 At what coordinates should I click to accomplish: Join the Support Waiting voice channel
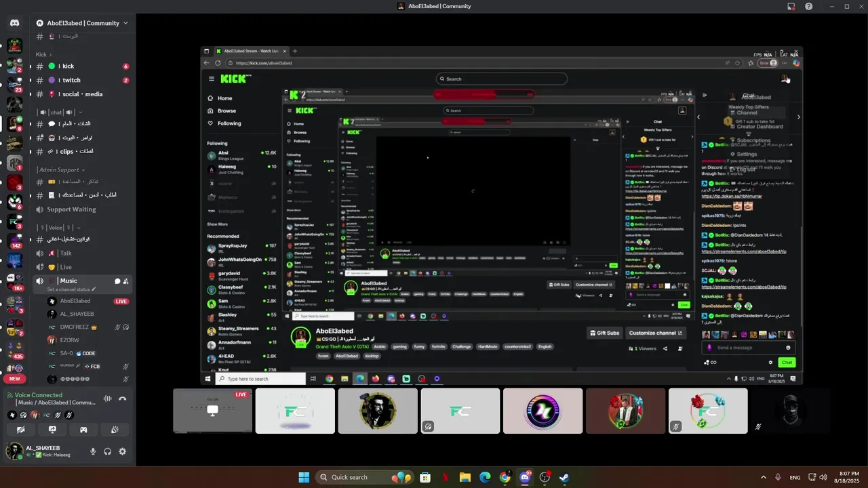(83, 209)
